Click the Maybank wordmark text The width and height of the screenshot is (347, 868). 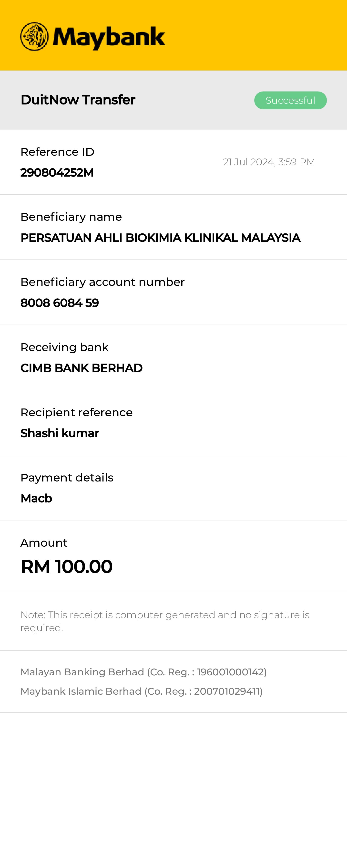click(109, 38)
